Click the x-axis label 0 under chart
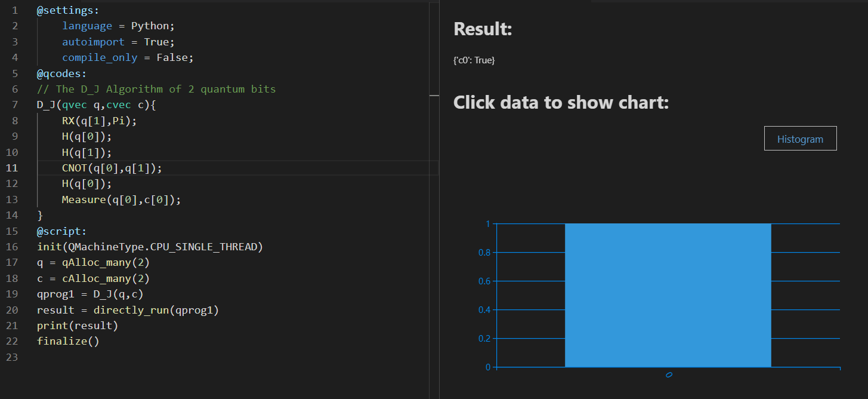Image resolution: width=868 pixels, height=399 pixels. [x=669, y=375]
